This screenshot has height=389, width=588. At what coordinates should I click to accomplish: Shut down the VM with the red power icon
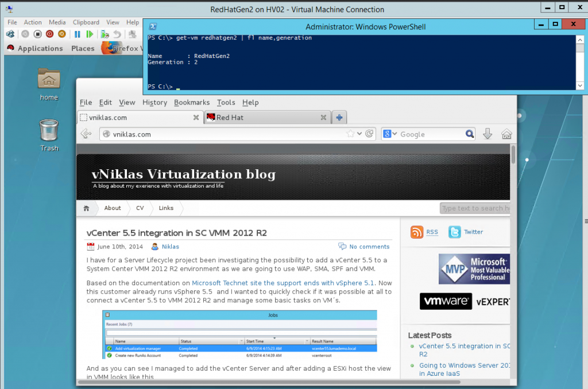coord(49,34)
